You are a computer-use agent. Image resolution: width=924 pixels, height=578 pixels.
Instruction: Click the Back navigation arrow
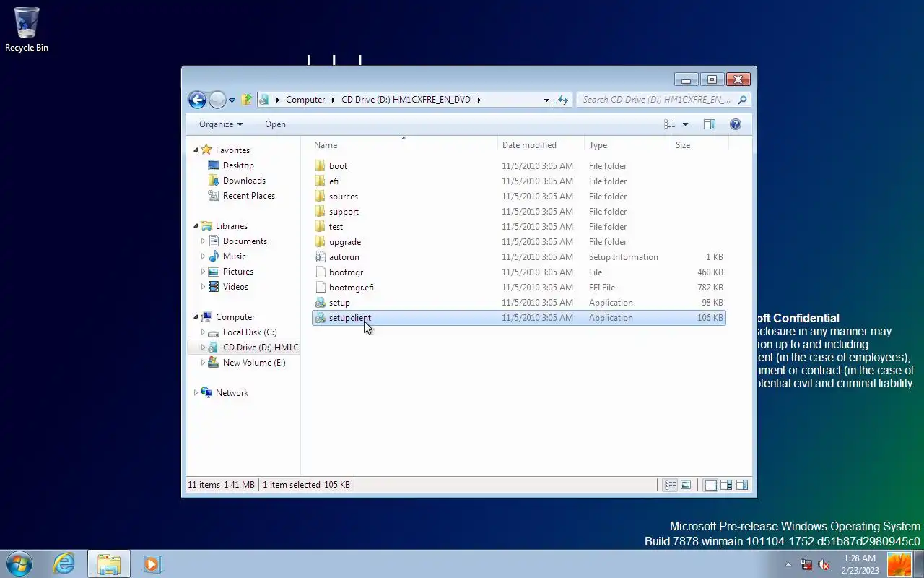(x=197, y=100)
